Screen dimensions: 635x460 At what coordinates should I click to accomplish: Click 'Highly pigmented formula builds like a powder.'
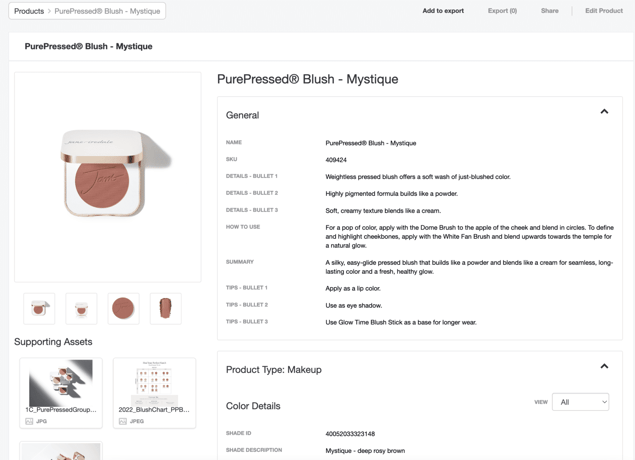pos(392,194)
